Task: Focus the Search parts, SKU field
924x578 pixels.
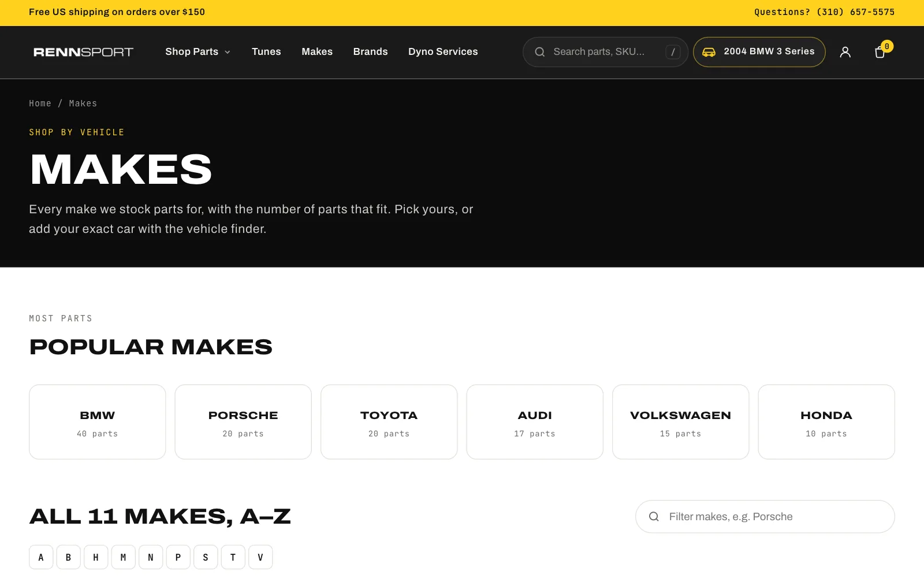Action: tap(605, 52)
